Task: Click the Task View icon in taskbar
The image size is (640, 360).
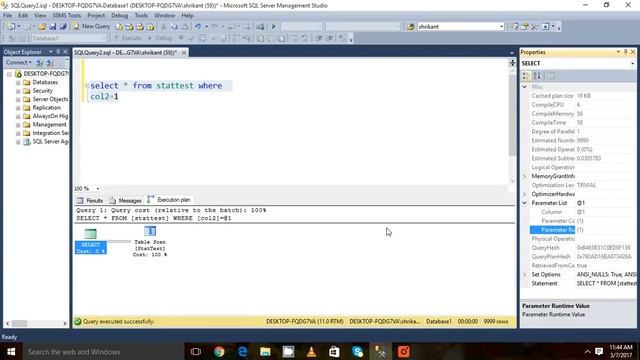Action: [196, 351]
